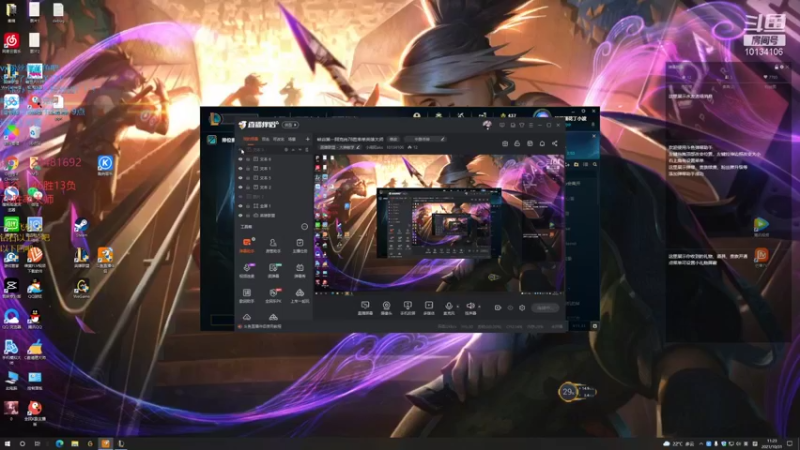
Task: Lock the 文本4 layer
Action: pos(248,159)
